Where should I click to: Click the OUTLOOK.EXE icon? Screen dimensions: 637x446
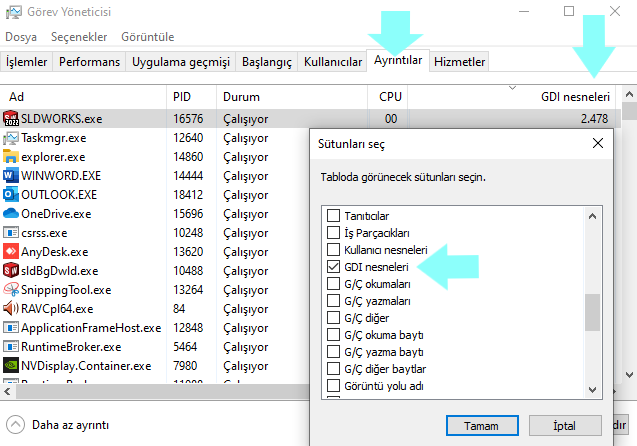point(12,195)
